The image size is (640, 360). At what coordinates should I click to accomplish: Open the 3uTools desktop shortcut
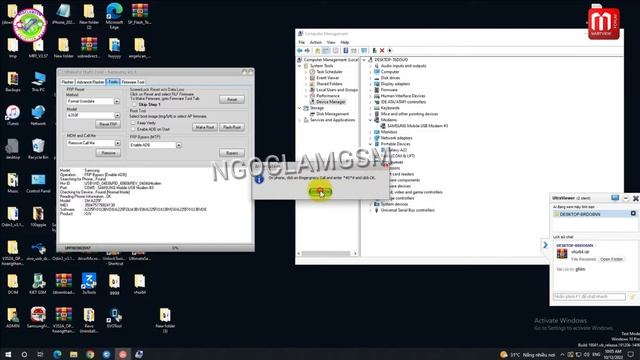click(89, 284)
